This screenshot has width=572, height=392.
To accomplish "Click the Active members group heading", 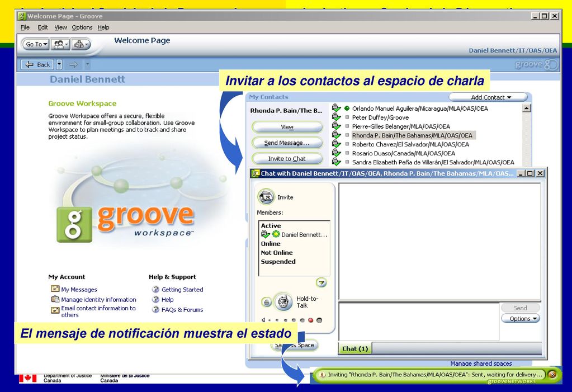I will 271,226.
